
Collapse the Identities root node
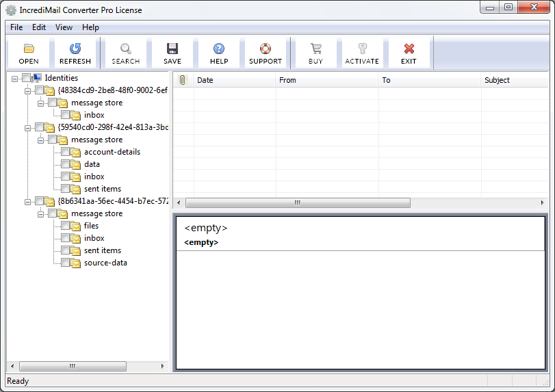click(x=14, y=79)
